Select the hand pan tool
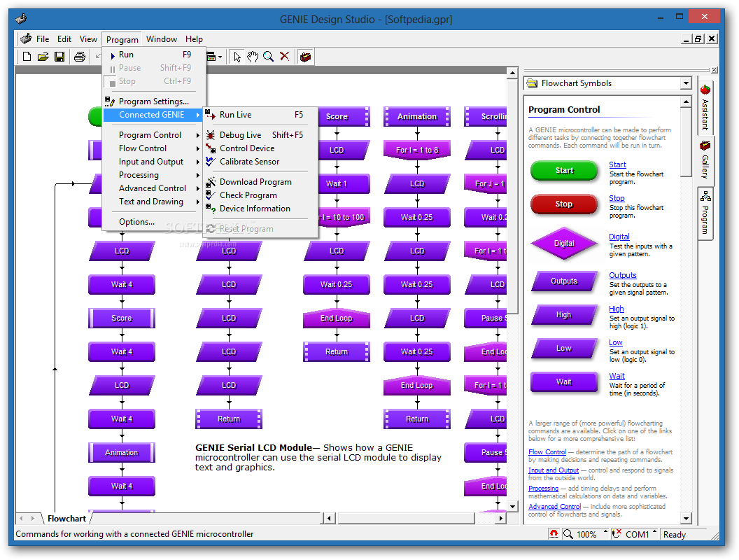 click(253, 57)
